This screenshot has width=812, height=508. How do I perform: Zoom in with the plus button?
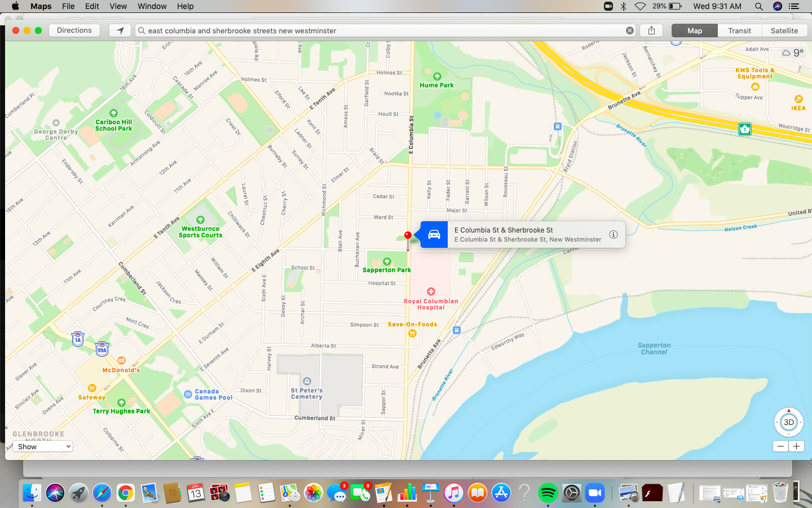coord(796,446)
